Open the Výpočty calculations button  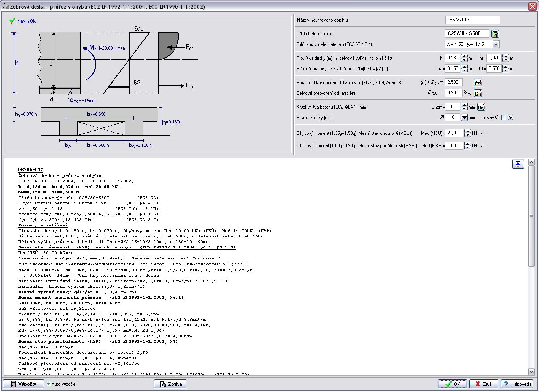[23, 384]
